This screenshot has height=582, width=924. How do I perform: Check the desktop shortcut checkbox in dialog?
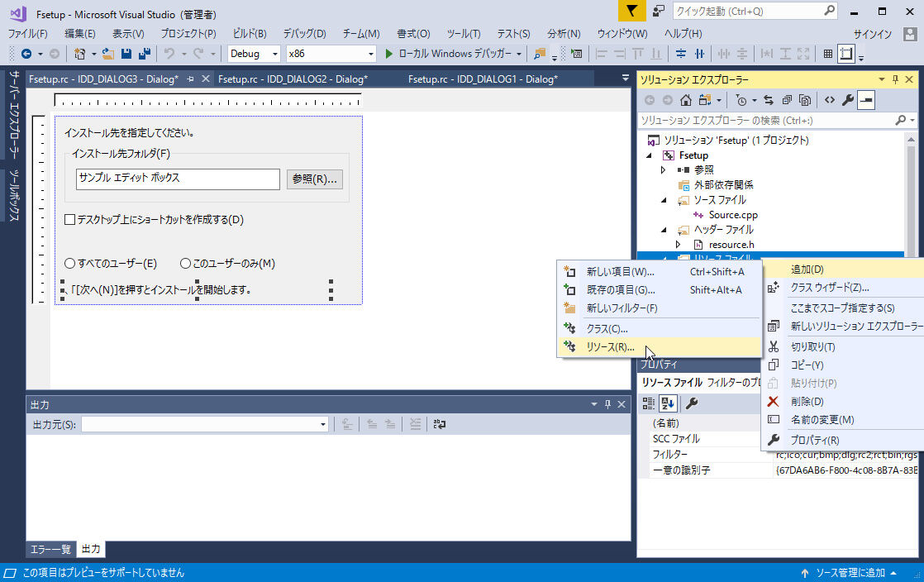[69, 219]
